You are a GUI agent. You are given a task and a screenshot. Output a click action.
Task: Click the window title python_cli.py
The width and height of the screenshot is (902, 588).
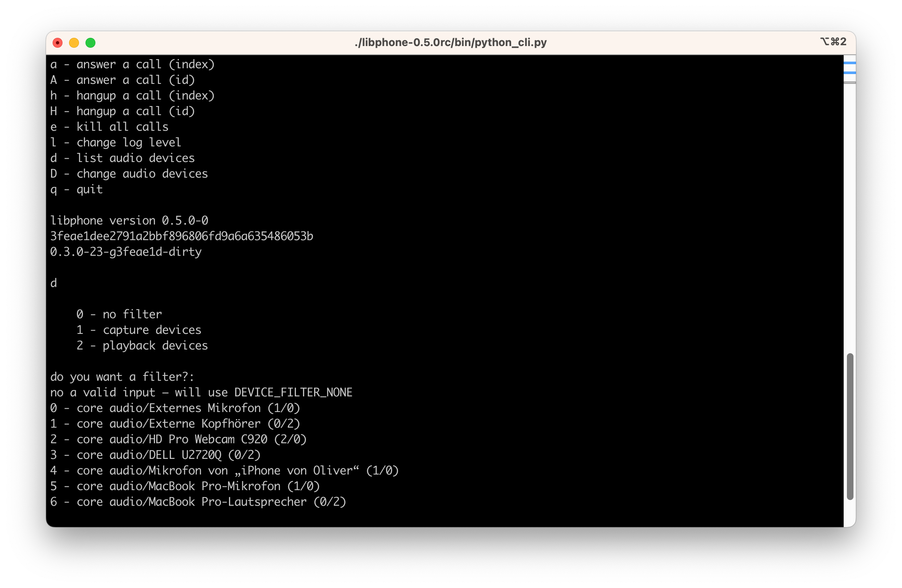pos(451,42)
